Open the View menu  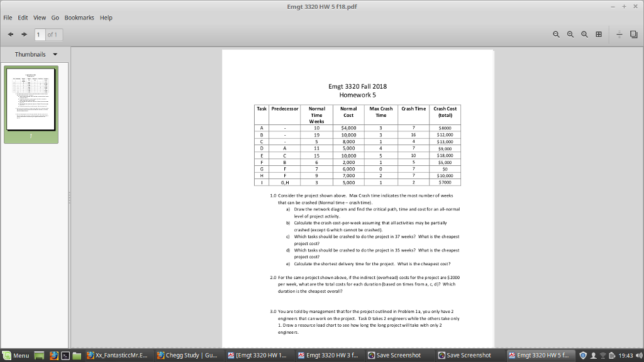[x=40, y=18]
